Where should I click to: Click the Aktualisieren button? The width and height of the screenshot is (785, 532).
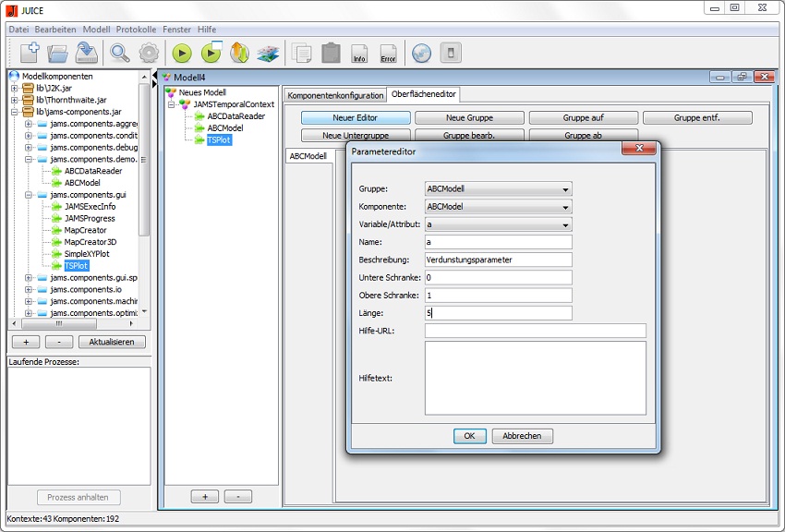click(x=112, y=342)
